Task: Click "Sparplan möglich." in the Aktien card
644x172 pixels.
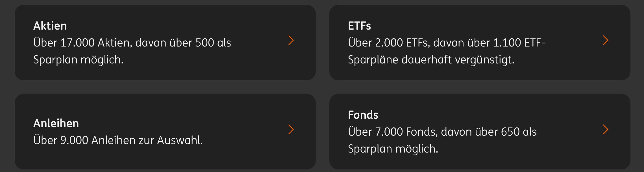Action: 78,60
